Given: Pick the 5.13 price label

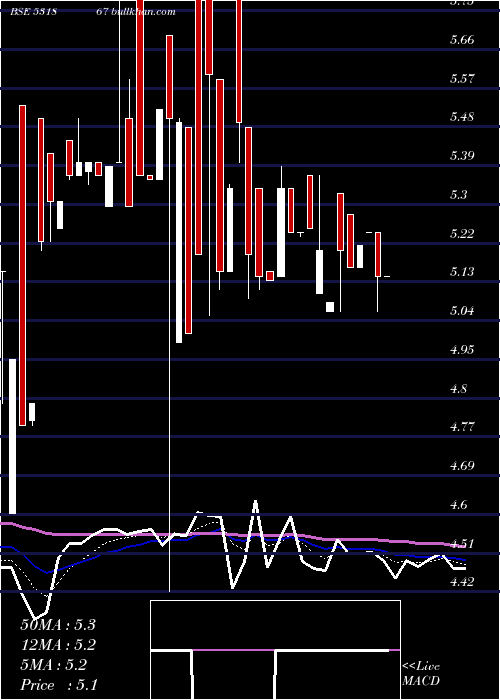Looking at the screenshot, I should [x=462, y=271].
